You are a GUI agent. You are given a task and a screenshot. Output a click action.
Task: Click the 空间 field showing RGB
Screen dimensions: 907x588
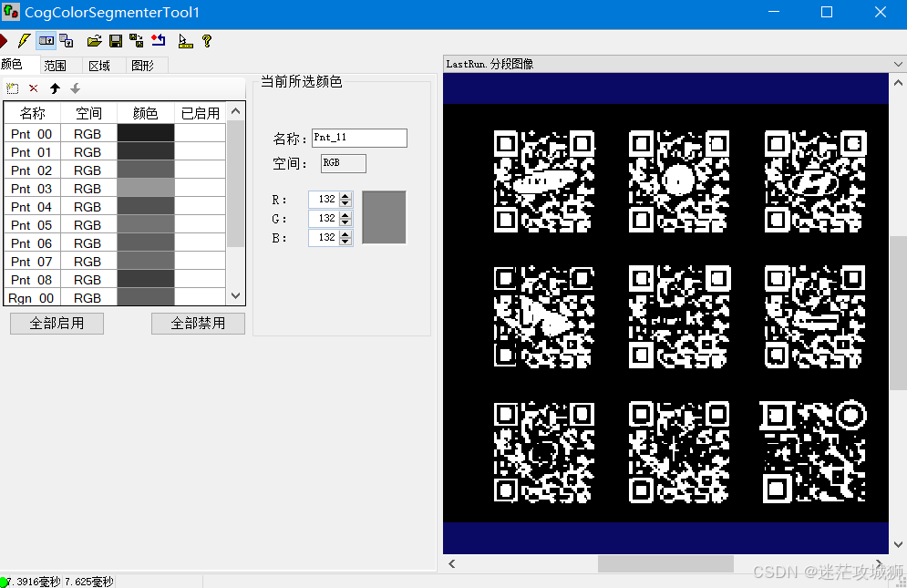(x=344, y=163)
